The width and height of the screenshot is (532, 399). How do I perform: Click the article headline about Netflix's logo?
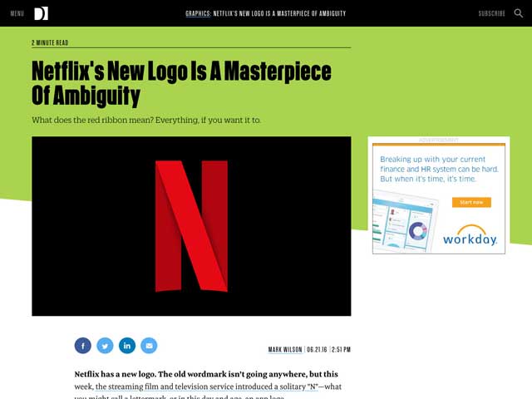click(x=181, y=83)
